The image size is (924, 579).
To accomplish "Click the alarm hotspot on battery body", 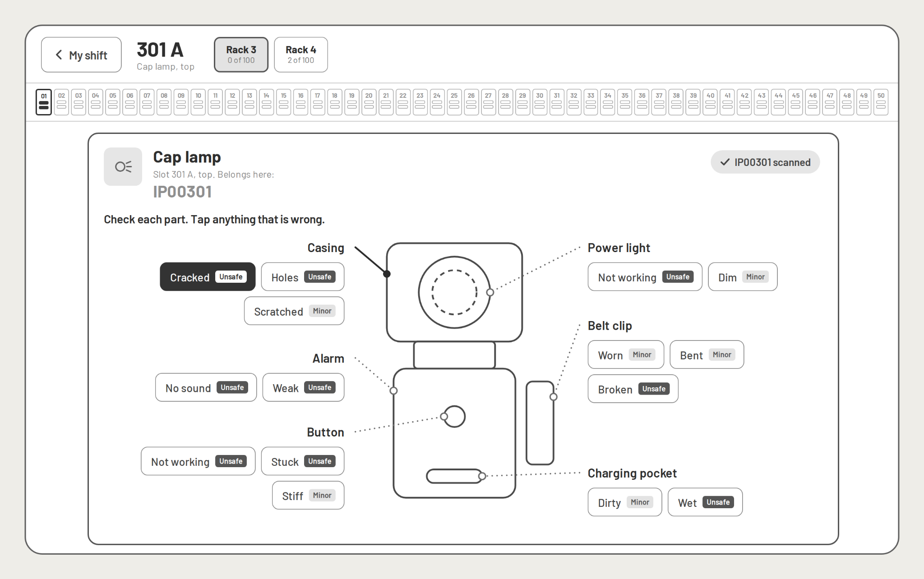I will pos(393,391).
